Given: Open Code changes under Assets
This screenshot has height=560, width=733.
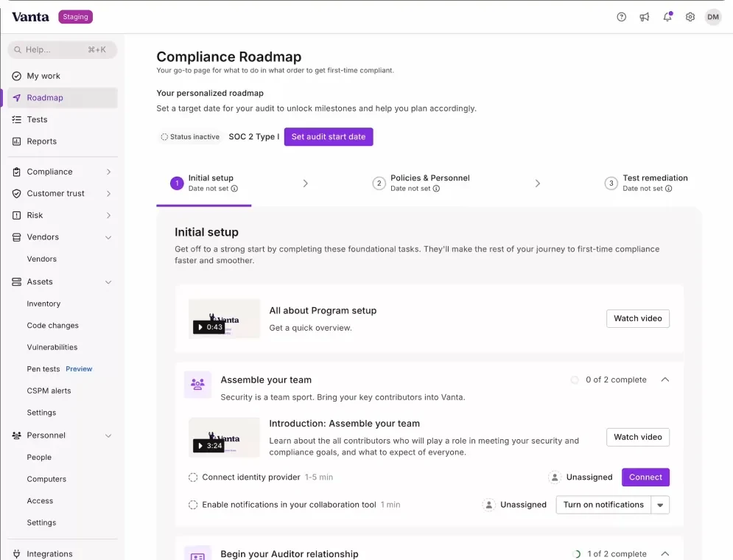Looking at the screenshot, I should (x=52, y=326).
